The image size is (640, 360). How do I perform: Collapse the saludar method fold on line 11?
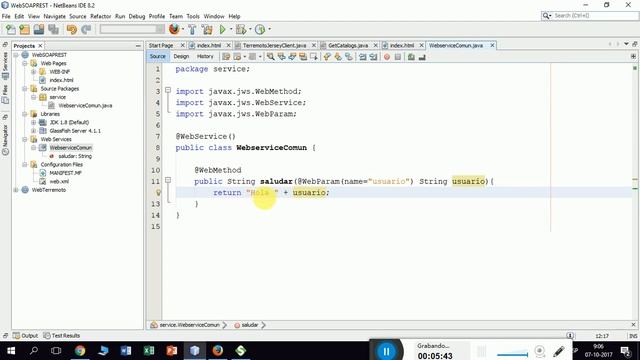tap(168, 180)
